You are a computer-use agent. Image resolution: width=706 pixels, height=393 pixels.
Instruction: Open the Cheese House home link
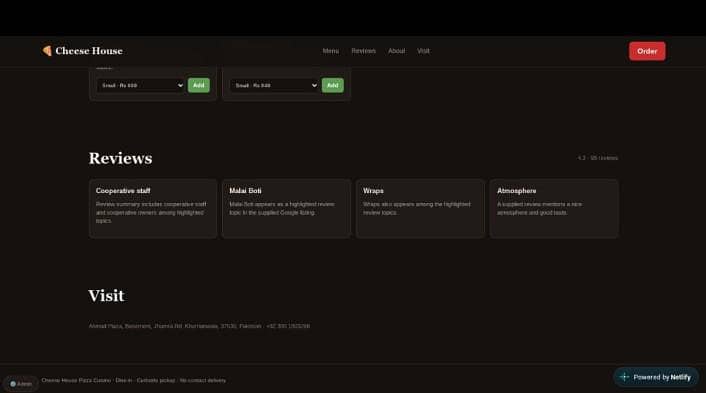82,51
